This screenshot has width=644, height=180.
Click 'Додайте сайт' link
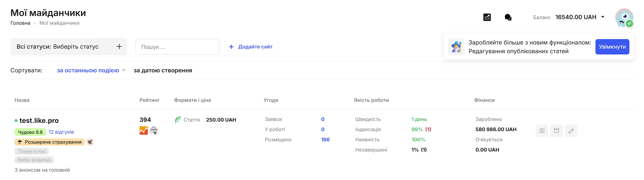click(255, 47)
